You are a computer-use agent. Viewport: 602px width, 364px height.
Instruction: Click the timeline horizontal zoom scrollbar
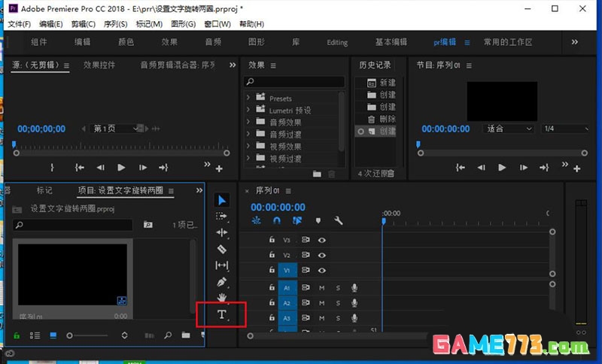coord(336,336)
